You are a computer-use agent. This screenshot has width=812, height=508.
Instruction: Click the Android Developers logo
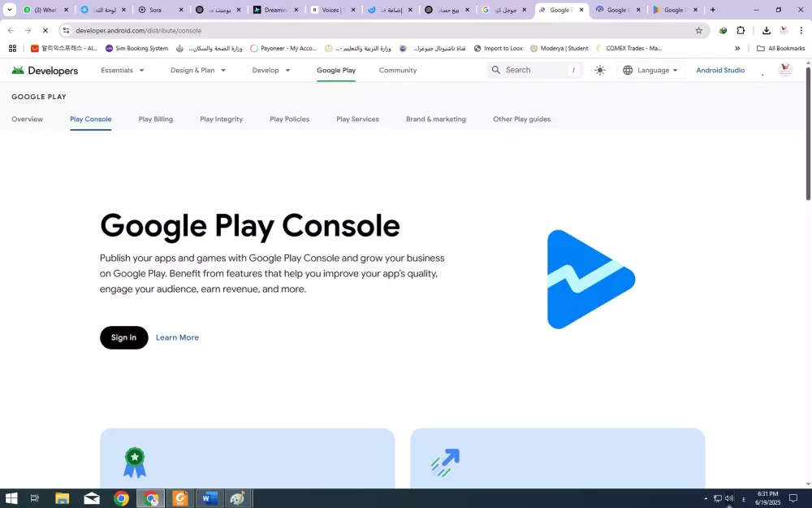tap(45, 70)
